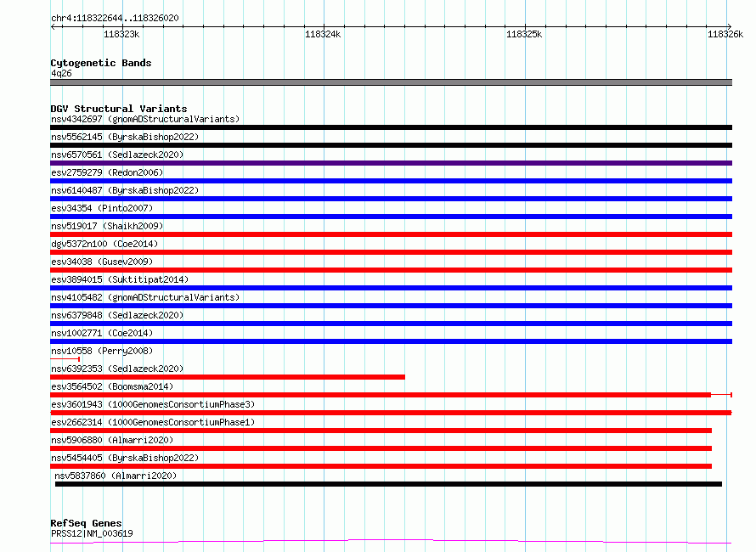Viewport: 756px width, 552px height.
Task: Click the blue bar of nsv1002771
Action: pos(391,341)
